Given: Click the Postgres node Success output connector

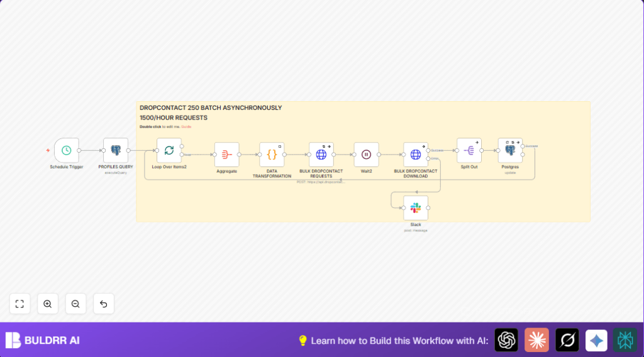Looking at the screenshot, I should click(x=523, y=146).
